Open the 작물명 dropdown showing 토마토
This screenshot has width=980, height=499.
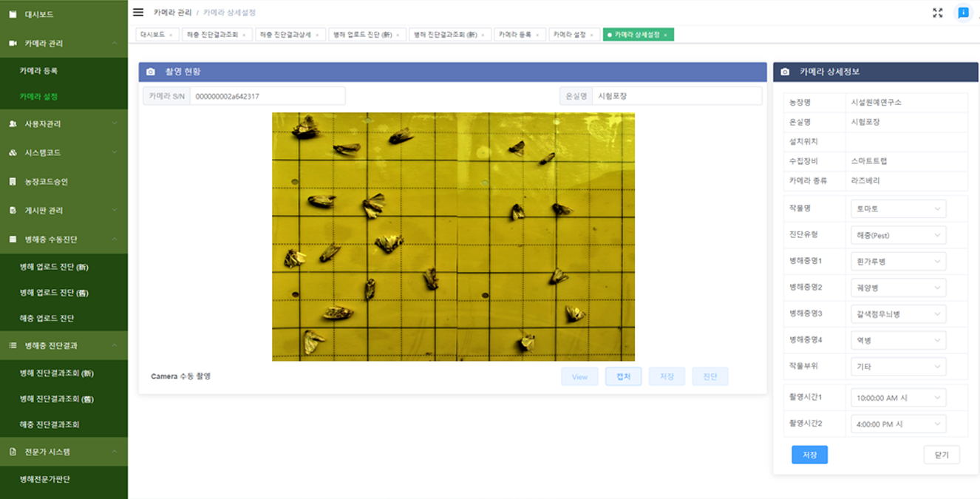click(898, 209)
